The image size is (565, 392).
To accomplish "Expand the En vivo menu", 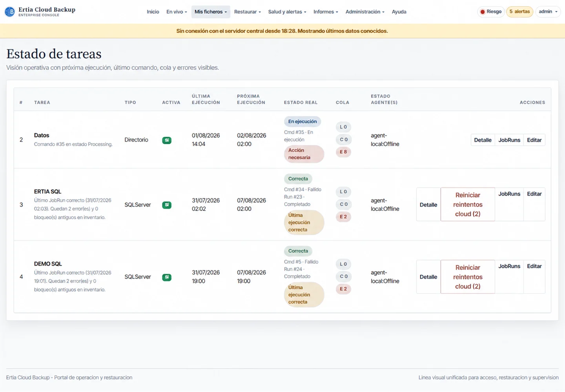I will click(x=177, y=12).
